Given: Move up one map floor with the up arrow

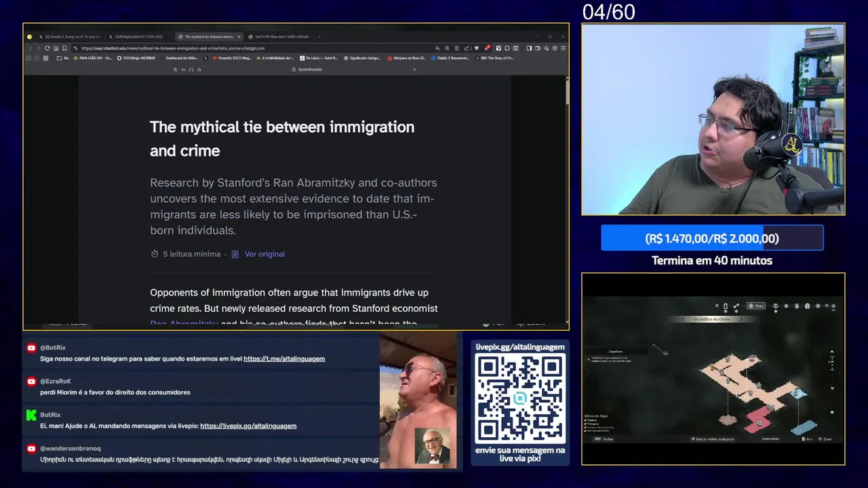Looking at the screenshot, I should pos(832,352).
